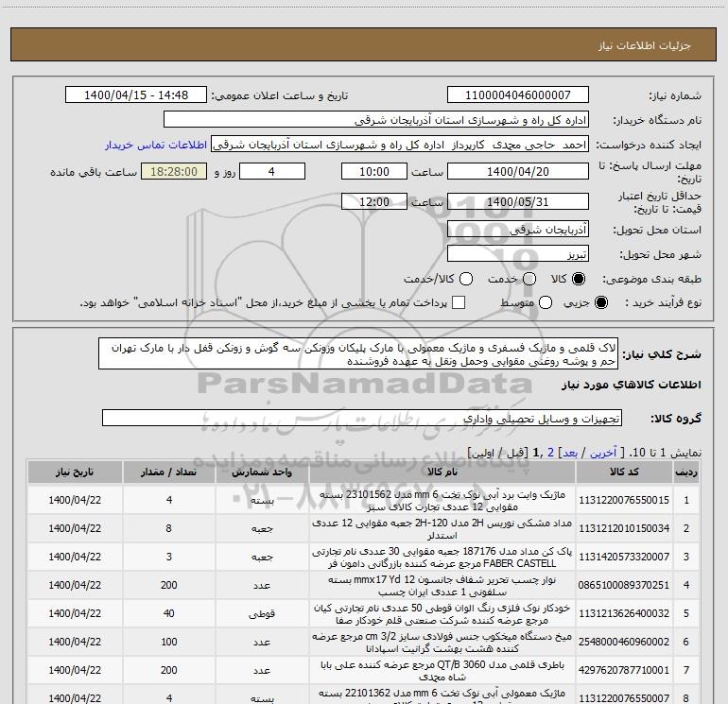The image size is (728, 704).
Task: Click item code 1131420573320007
Action: point(624,557)
